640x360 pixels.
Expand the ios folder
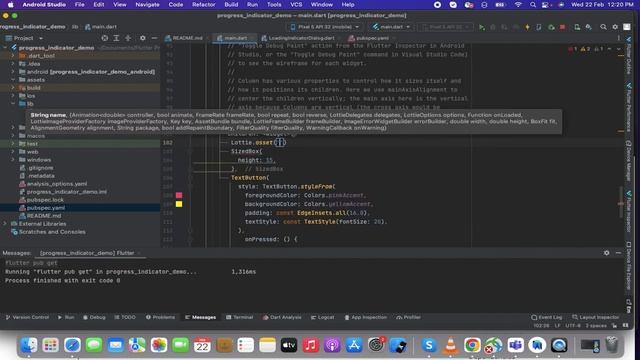[x=13, y=96]
